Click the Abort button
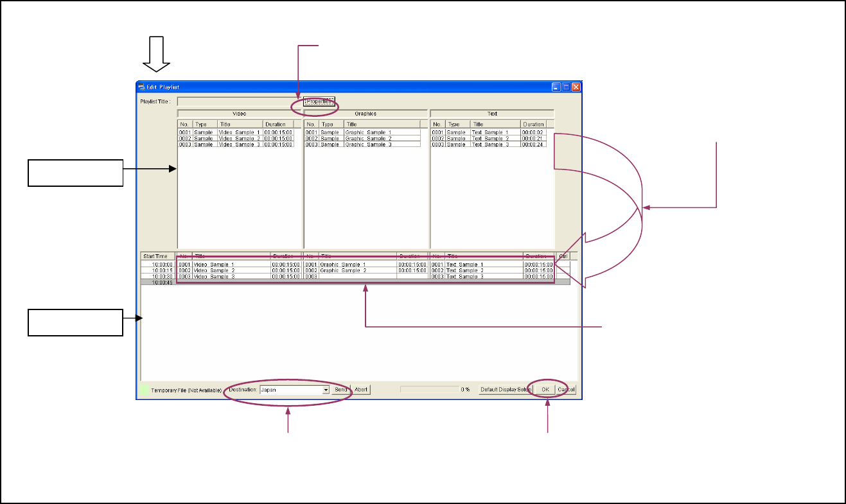The image size is (846, 504). click(x=361, y=389)
